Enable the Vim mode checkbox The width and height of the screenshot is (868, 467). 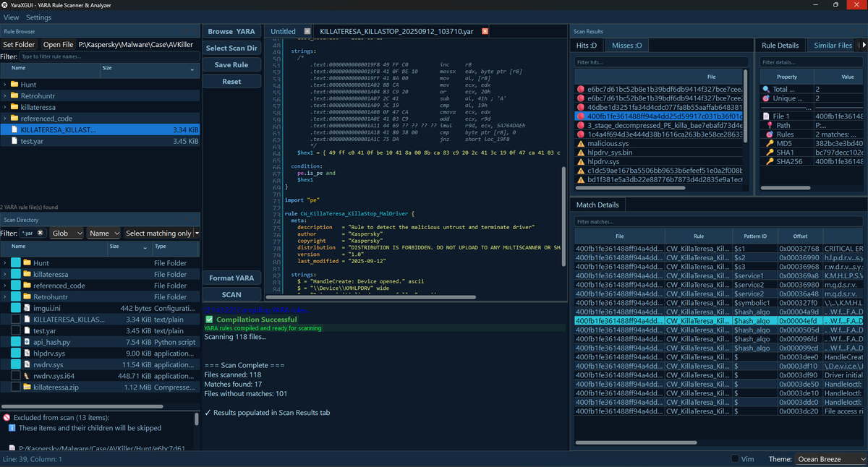click(x=736, y=459)
